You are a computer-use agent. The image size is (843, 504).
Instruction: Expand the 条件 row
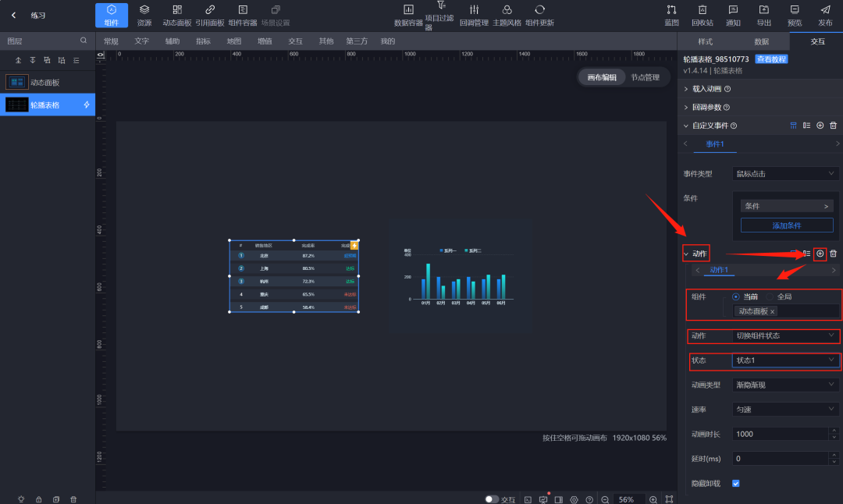(x=787, y=206)
